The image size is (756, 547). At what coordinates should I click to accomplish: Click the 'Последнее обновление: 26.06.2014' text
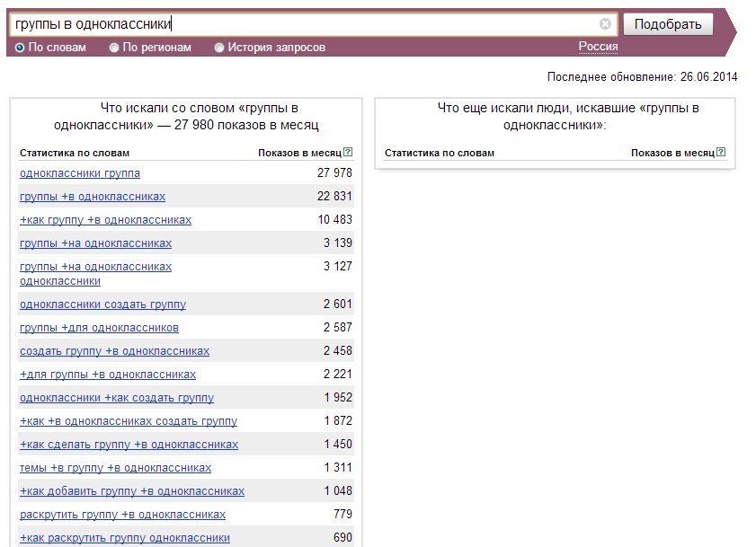(x=642, y=76)
